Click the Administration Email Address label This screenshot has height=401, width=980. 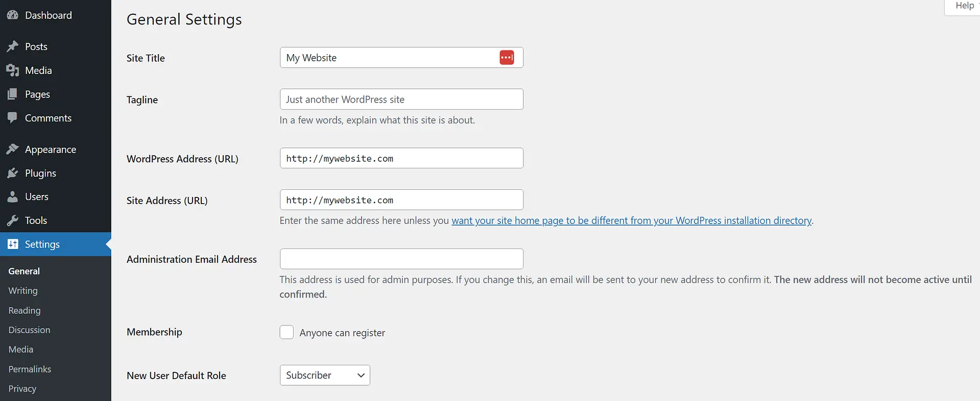(192, 259)
